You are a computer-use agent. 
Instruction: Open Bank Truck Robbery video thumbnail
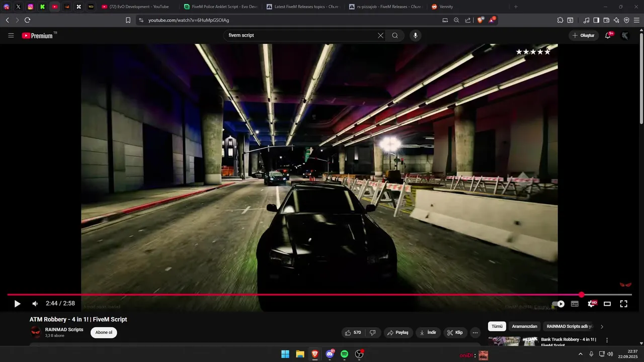point(513,341)
